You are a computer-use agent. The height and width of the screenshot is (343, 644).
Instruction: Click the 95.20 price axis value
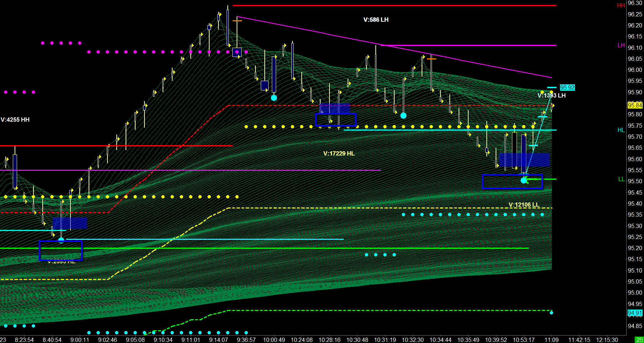point(635,248)
